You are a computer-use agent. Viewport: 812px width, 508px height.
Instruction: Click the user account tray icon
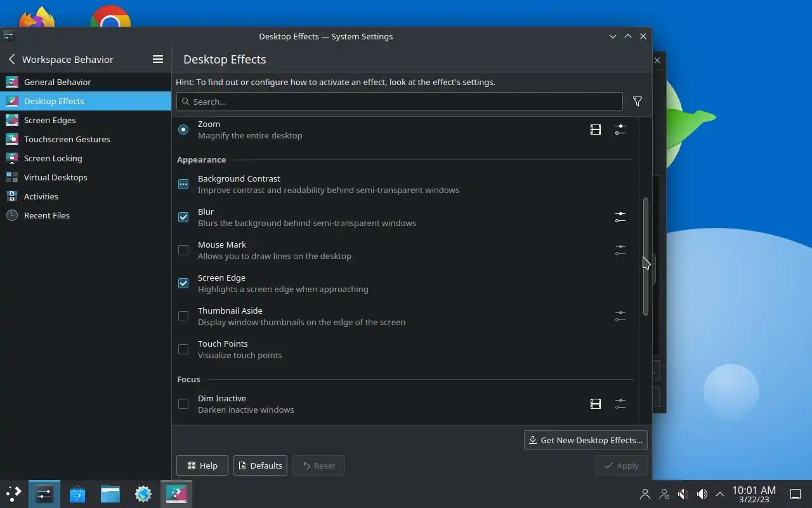tap(645, 493)
